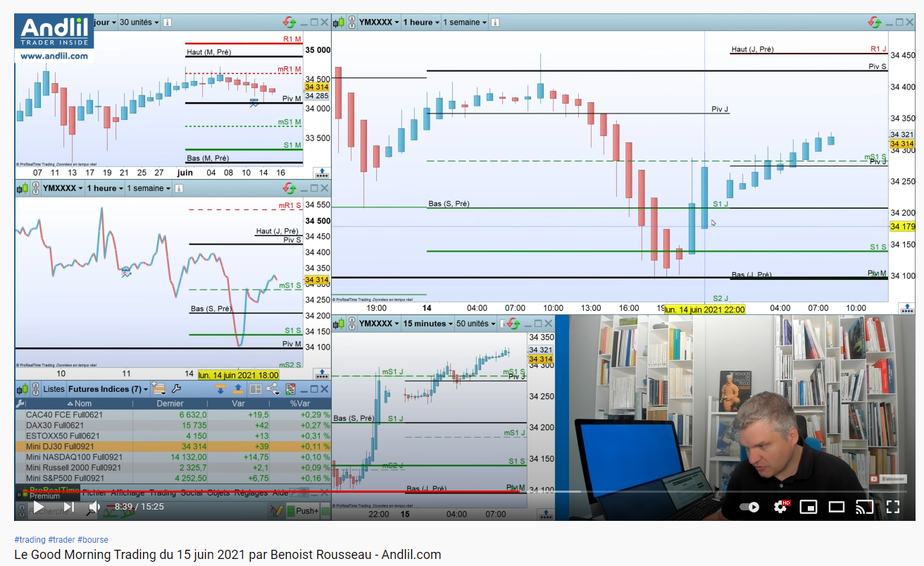The height and width of the screenshot is (566, 924).
Task: Open the Fichier menu
Action: coord(94,493)
